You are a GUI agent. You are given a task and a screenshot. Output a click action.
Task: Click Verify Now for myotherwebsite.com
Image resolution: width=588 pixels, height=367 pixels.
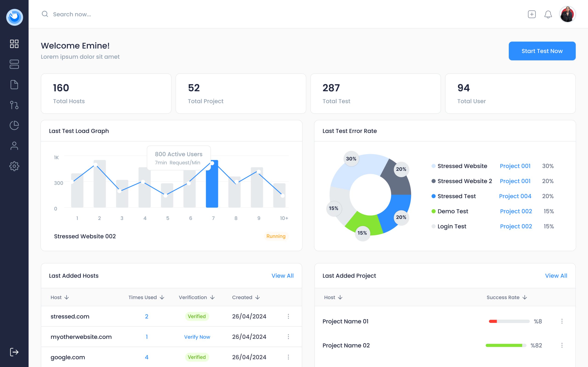click(x=197, y=337)
